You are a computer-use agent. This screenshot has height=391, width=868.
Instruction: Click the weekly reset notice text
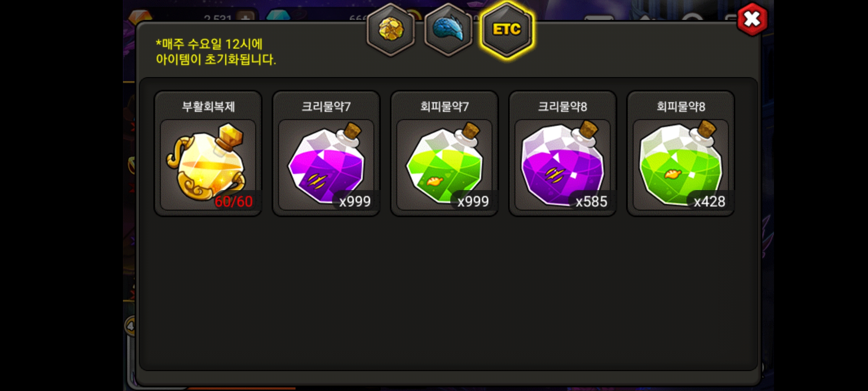pos(216,51)
